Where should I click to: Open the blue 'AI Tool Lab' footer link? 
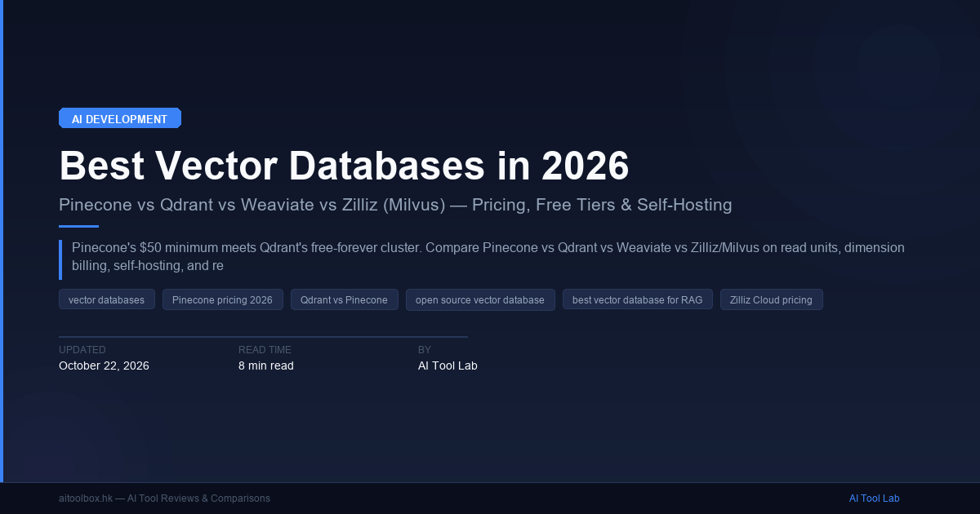pyautogui.click(x=874, y=498)
